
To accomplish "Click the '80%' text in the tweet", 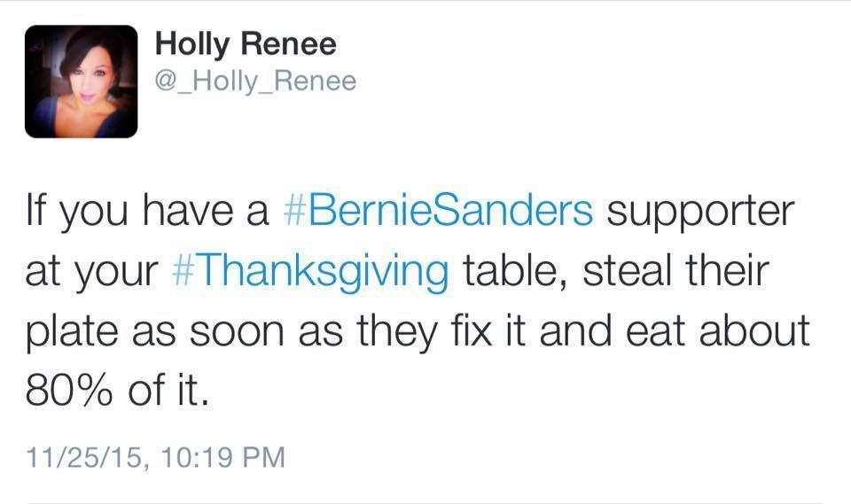I will (x=69, y=390).
